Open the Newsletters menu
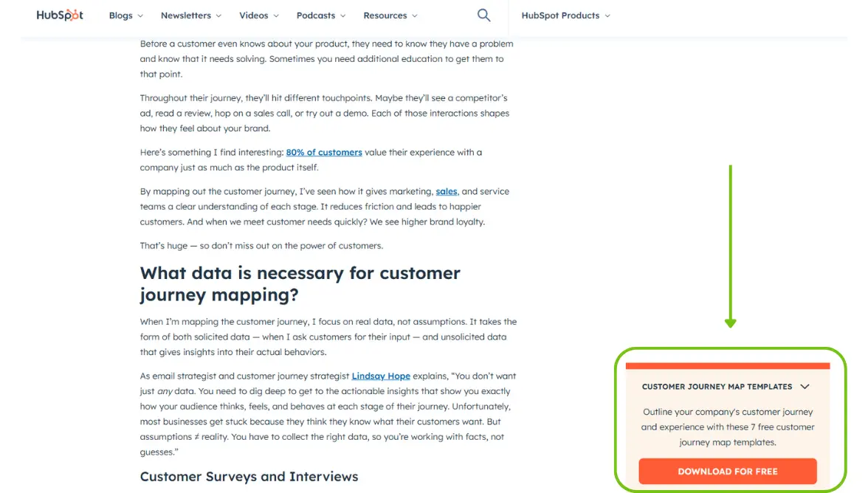This screenshot has height=493, width=868. coord(191,15)
